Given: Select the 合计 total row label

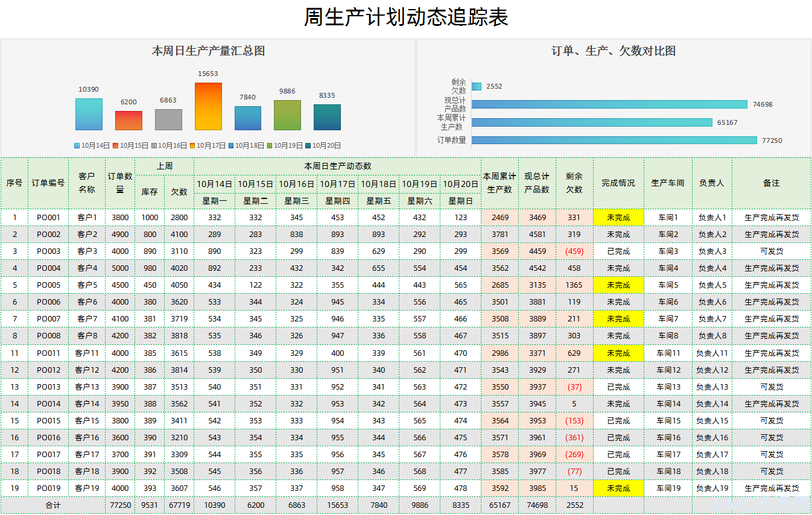Looking at the screenshot, I should point(53,505).
